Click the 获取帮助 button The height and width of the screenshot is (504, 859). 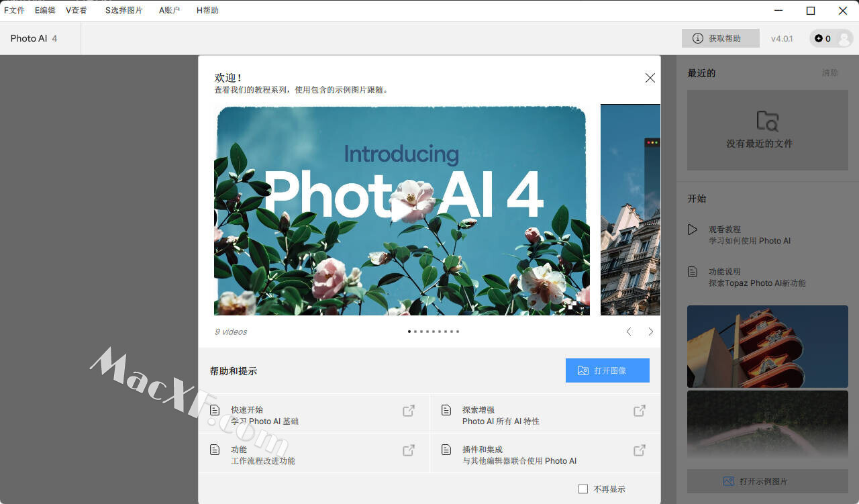click(x=721, y=38)
